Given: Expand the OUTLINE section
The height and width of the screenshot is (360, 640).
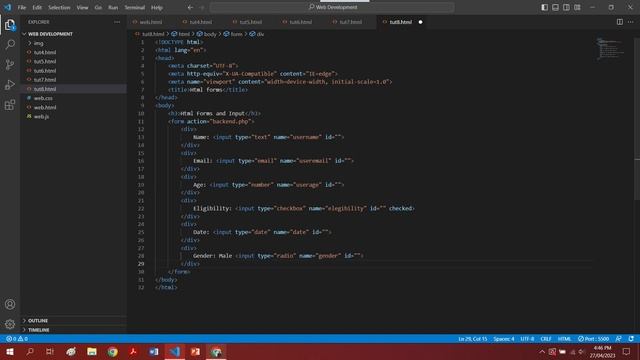Looking at the screenshot, I should [x=73, y=320].
